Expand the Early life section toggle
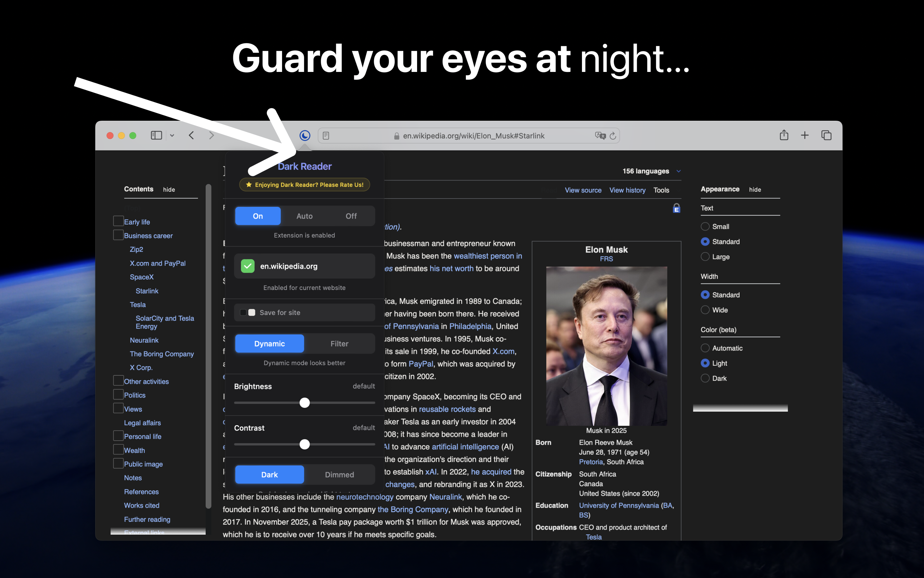The width and height of the screenshot is (924, 578). (x=118, y=221)
